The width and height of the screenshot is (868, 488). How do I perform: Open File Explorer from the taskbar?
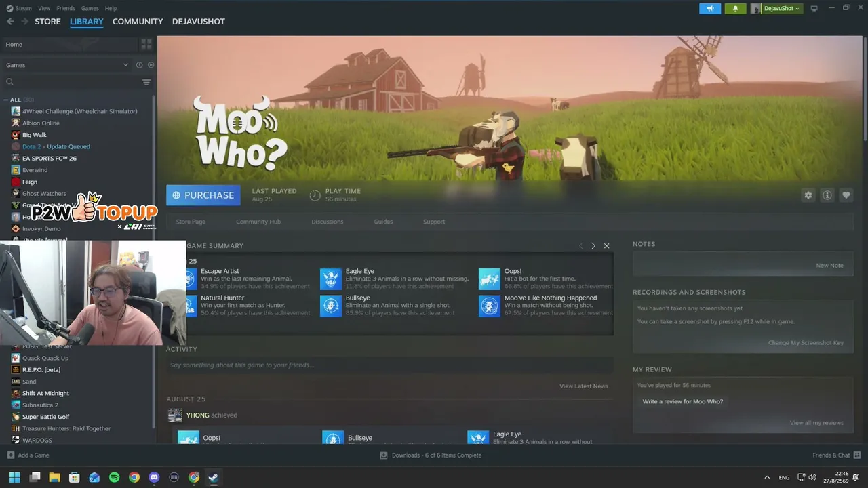click(x=54, y=477)
